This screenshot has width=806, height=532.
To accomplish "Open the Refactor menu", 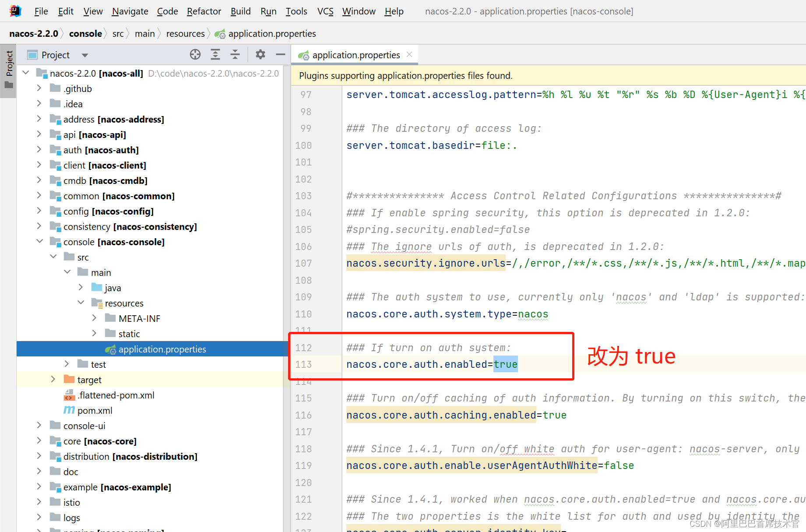I will click(x=204, y=11).
